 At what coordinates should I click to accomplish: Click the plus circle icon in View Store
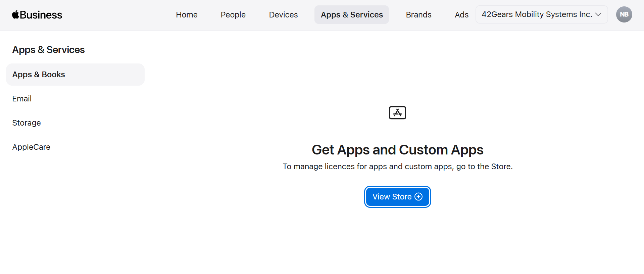click(418, 197)
